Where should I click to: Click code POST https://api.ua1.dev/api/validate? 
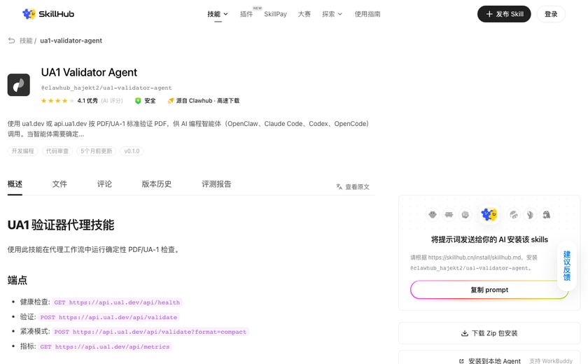coord(108,317)
